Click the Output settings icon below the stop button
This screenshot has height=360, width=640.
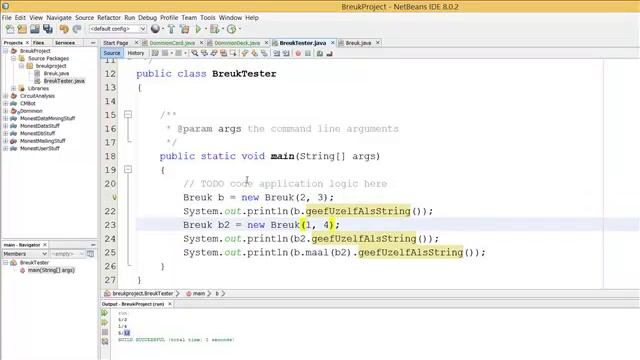[105, 341]
